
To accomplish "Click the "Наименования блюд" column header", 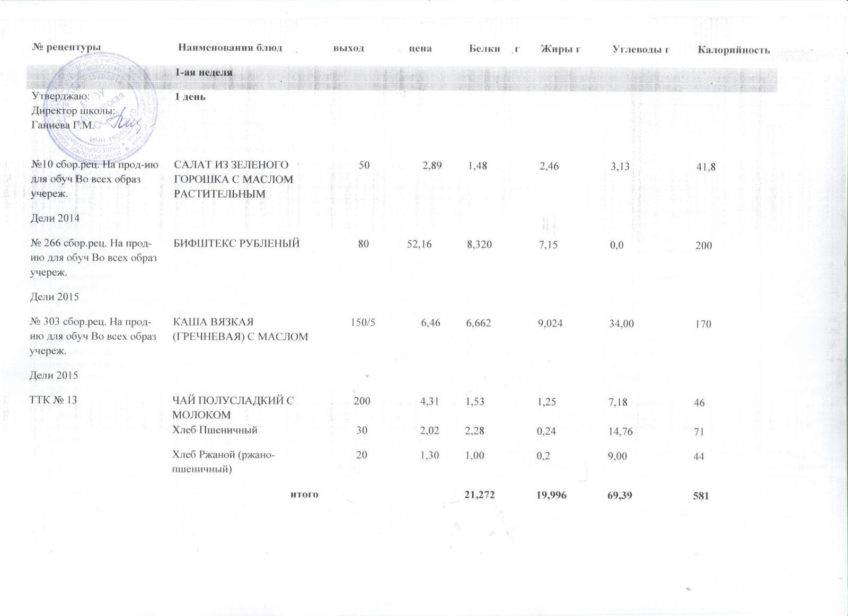I will click(230, 48).
